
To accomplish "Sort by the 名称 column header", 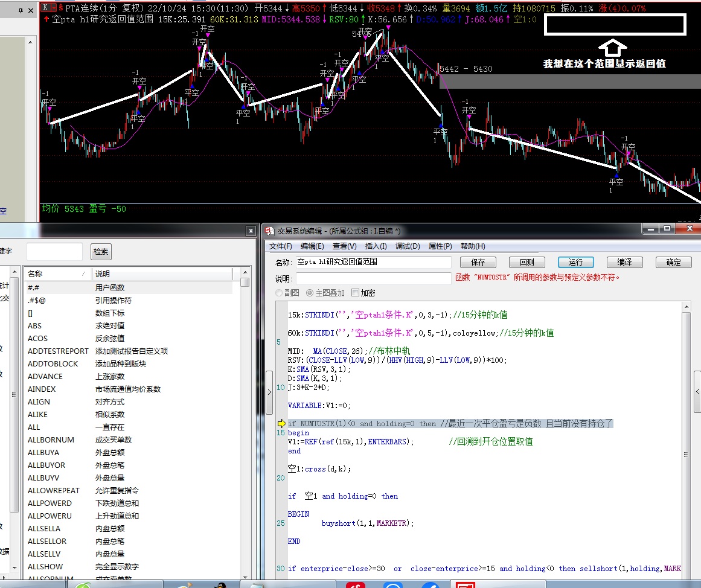I will click(57, 273).
